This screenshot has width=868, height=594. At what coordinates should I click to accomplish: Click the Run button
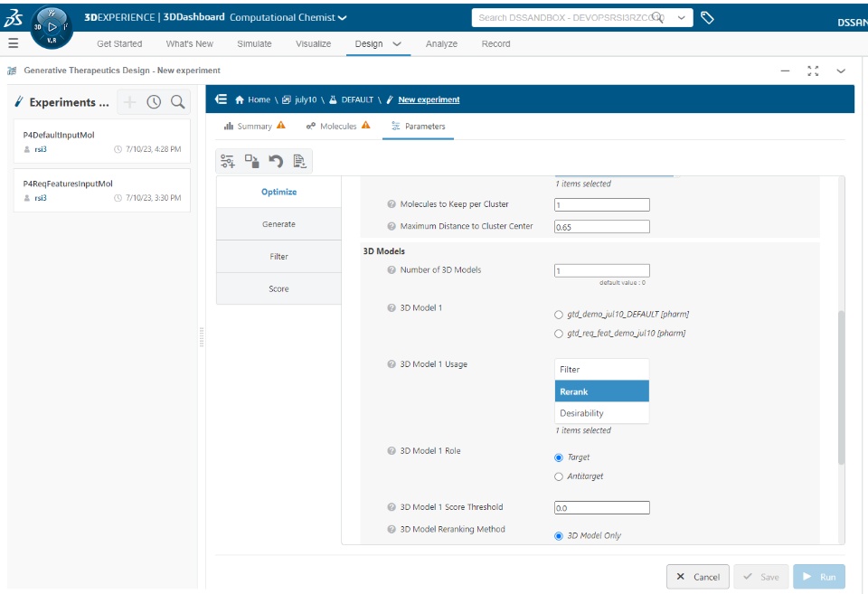pos(819,577)
